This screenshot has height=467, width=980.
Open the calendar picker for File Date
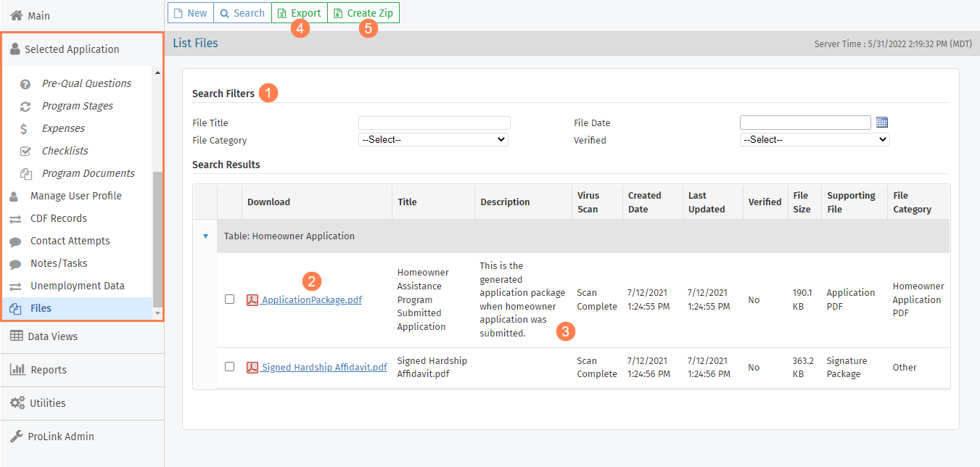pyautogui.click(x=881, y=123)
